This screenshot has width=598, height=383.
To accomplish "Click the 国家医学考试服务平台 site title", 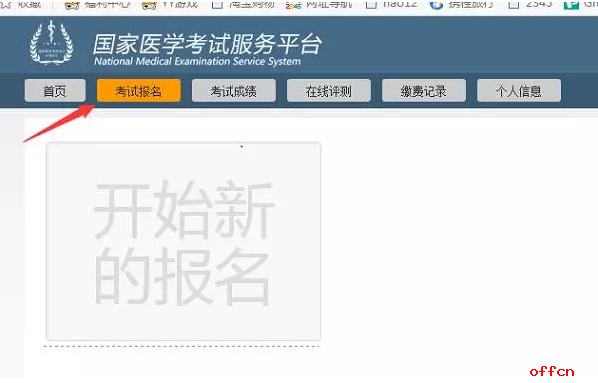I will pos(207,44).
